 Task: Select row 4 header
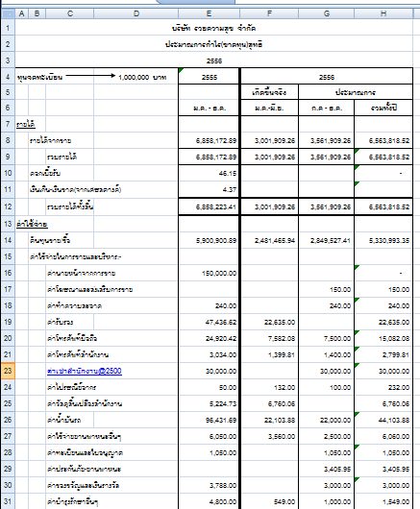click(8, 77)
